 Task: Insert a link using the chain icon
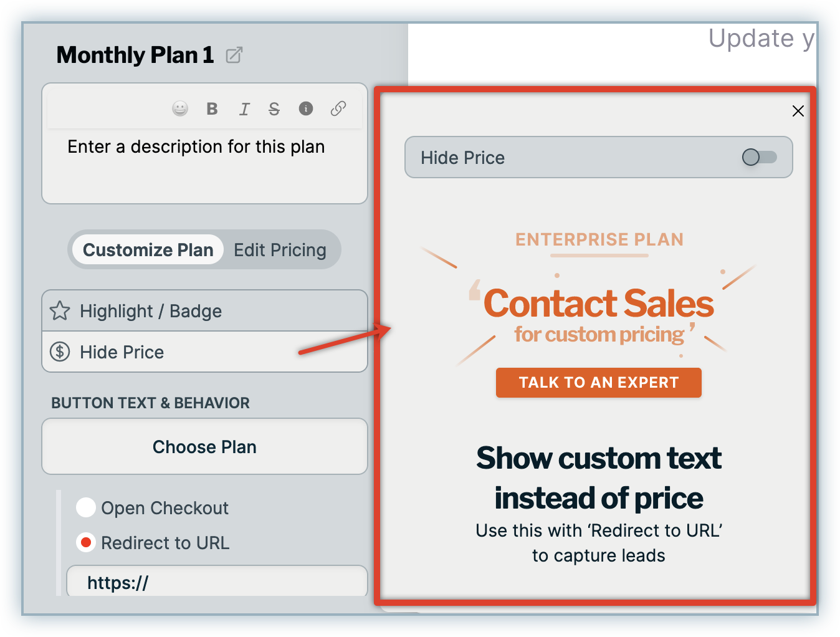click(338, 109)
